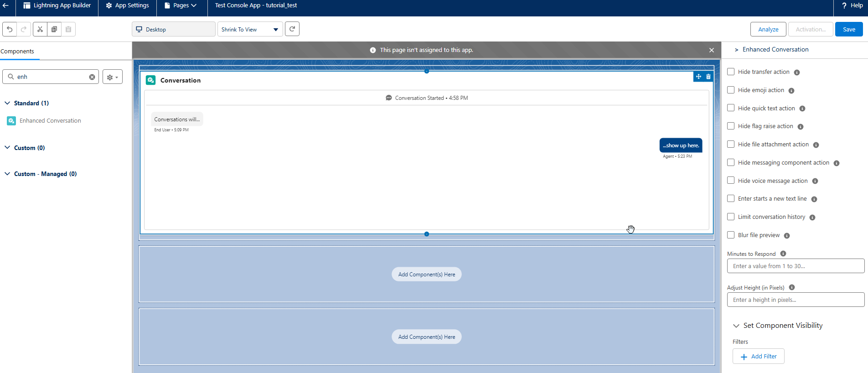Click the info icon next to Limit conversation history
The height and width of the screenshot is (373, 868).
click(812, 218)
